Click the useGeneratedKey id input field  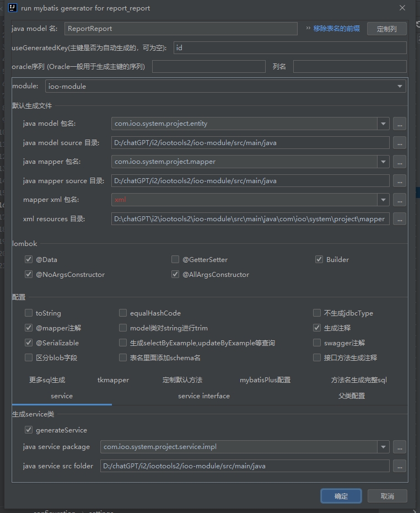(289, 48)
